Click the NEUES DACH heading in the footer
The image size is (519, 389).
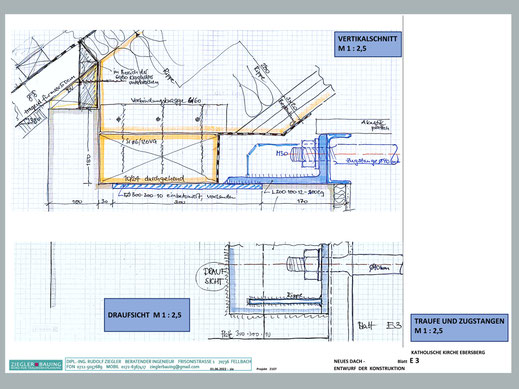pos(349,361)
